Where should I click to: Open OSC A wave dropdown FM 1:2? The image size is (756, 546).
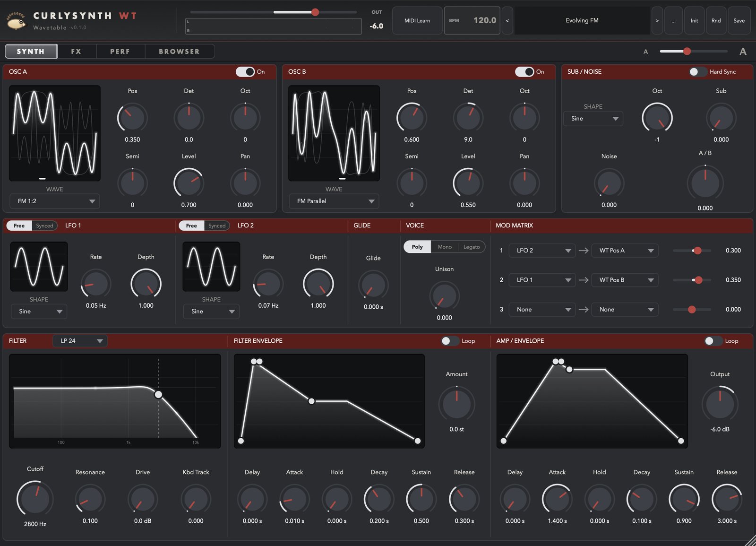pyautogui.click(x=55, y=201)
